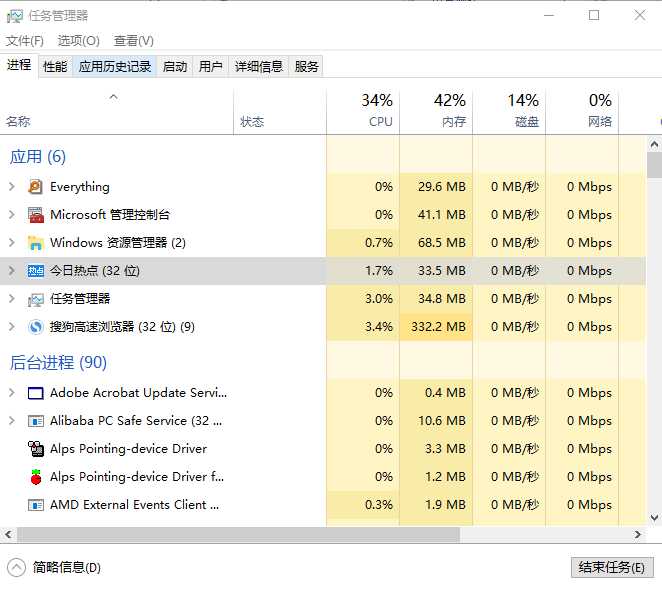Click the Adobe Acrobat Update Service icon

point(35,393)
